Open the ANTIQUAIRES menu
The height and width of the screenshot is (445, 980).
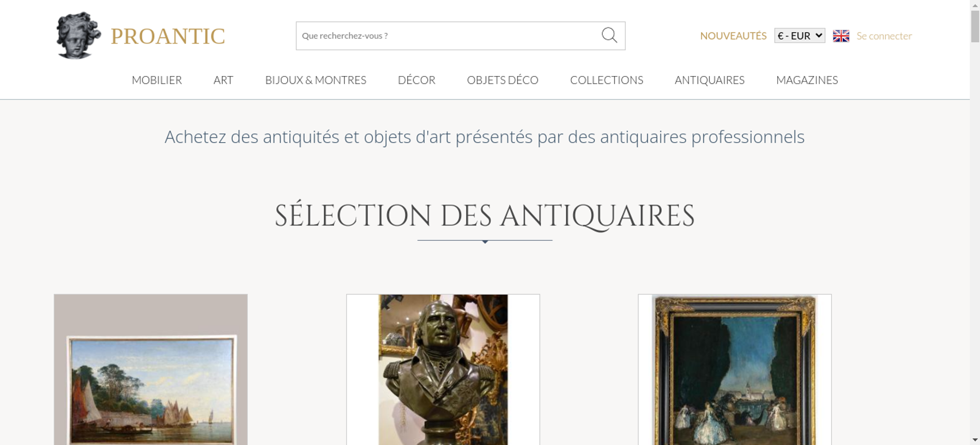click(710, 80)
